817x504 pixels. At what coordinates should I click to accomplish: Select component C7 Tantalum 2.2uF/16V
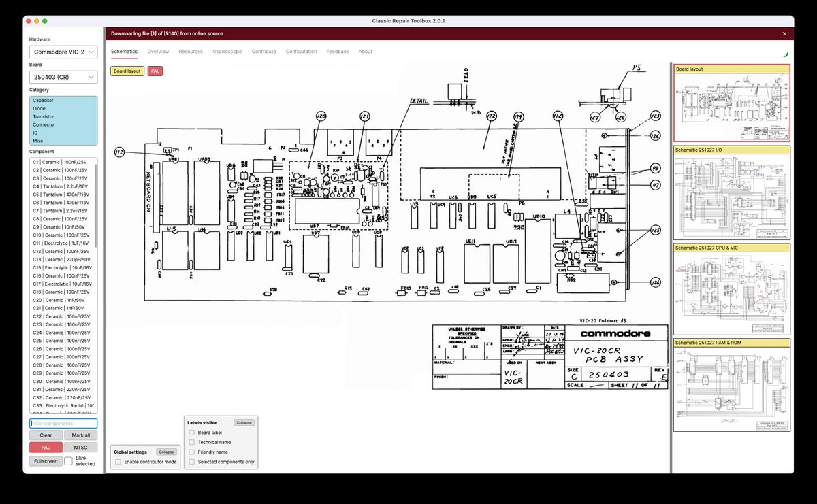click(x=62, y=211)
